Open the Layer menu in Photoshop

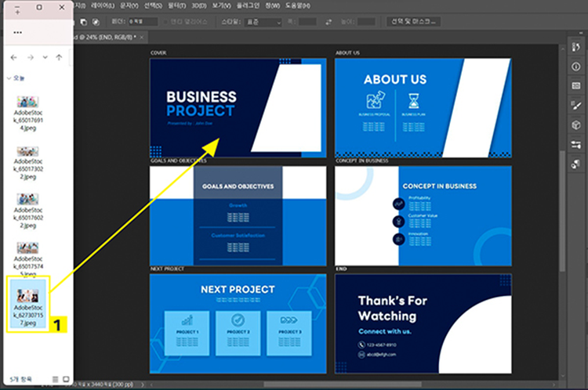103,5
